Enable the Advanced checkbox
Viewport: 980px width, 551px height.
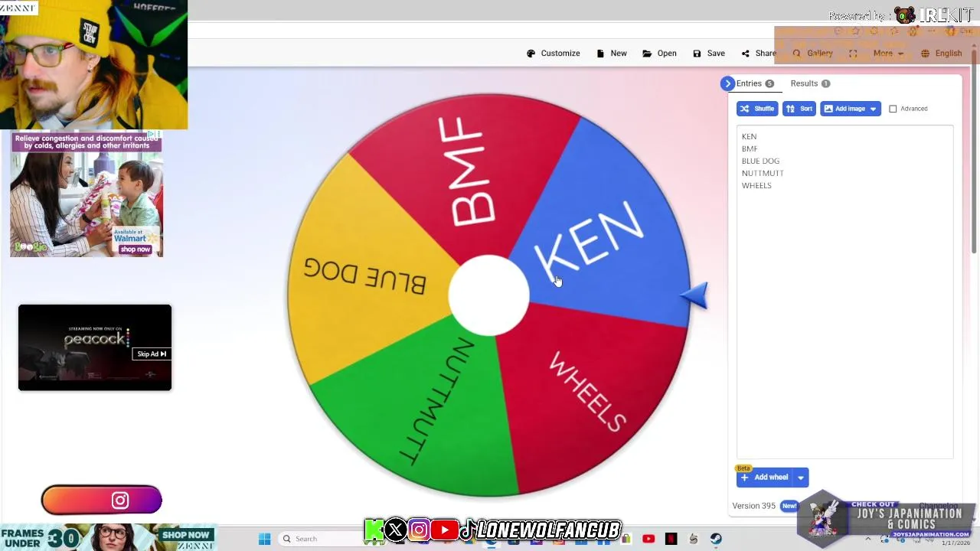(x=893, y=109)
